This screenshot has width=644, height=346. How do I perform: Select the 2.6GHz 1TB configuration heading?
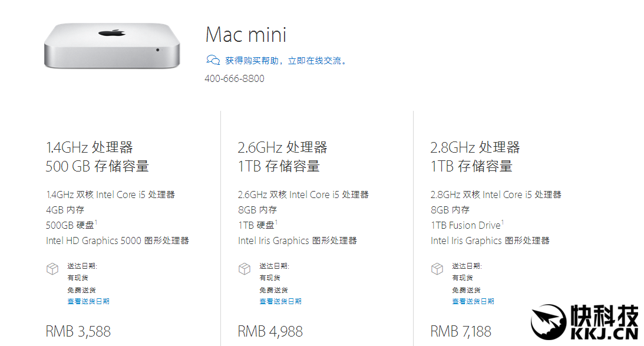click(282, 157)
